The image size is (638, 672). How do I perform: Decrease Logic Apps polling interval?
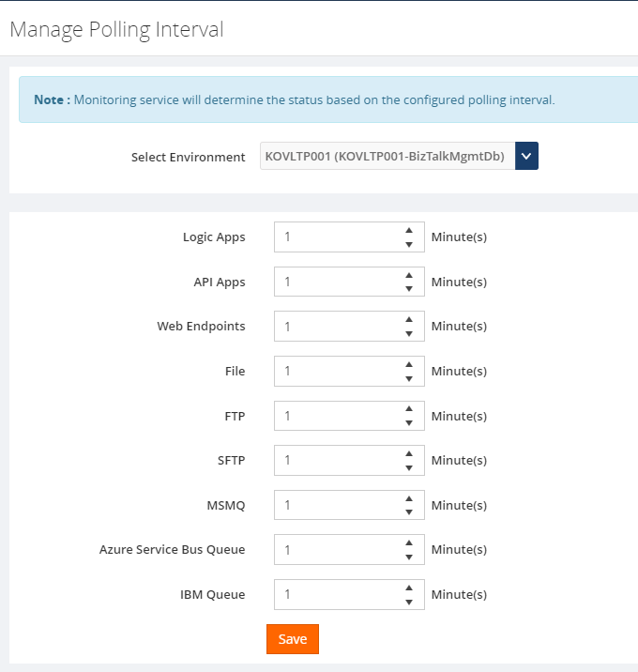click(x=409, y=245)
